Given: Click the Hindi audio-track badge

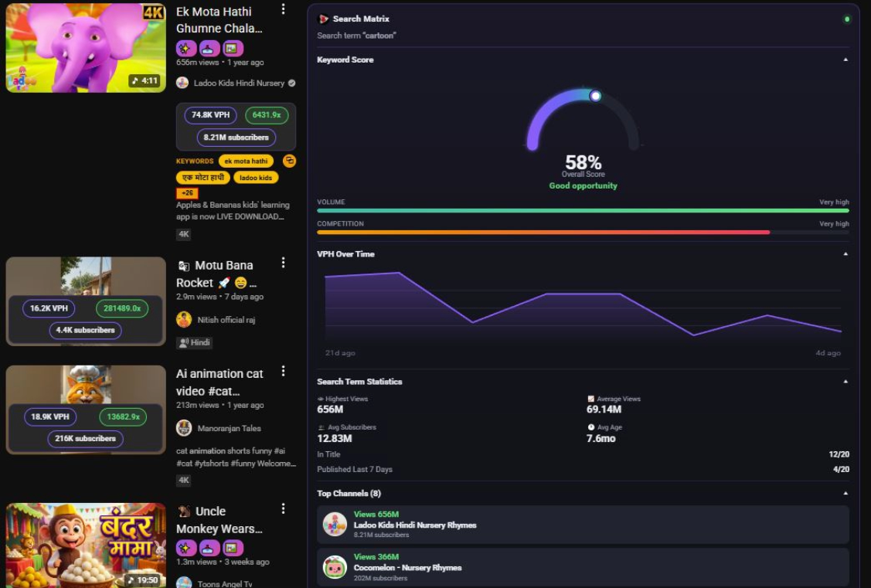Looking at the screenshot, I should pos(195,342).
